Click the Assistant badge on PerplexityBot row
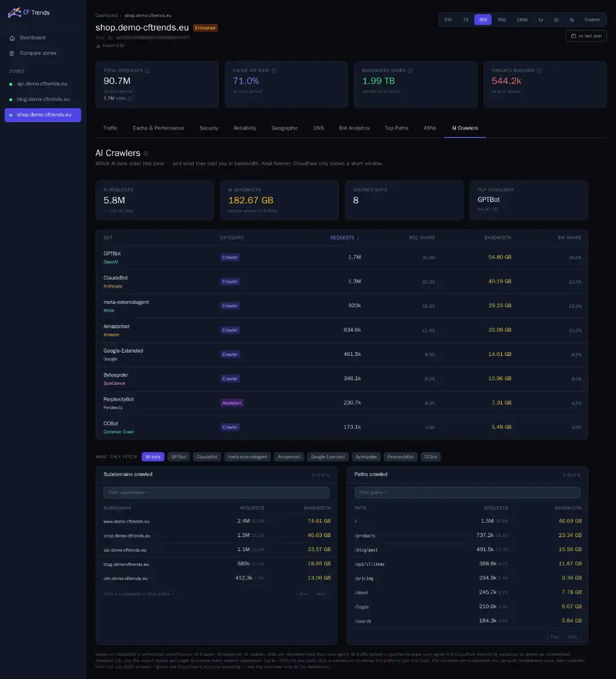Image resolution: width=616 pixels, height=679 pixels. point(232,403)
